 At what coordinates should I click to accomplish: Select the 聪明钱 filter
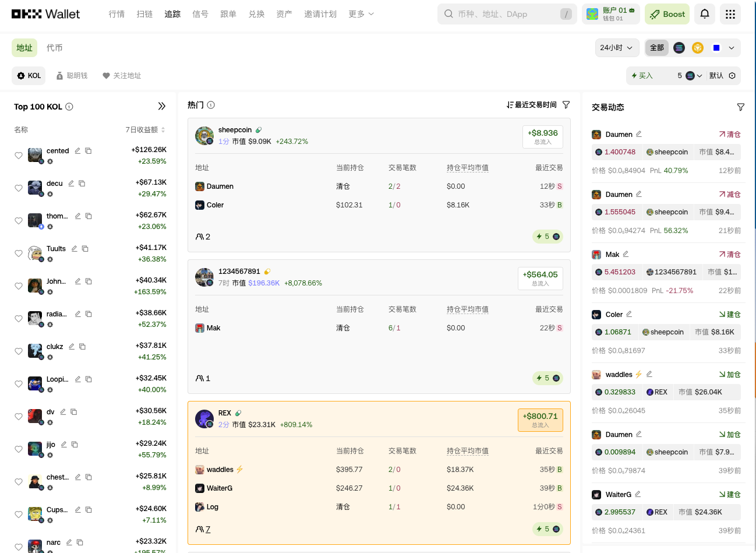[x=72, y=75]
